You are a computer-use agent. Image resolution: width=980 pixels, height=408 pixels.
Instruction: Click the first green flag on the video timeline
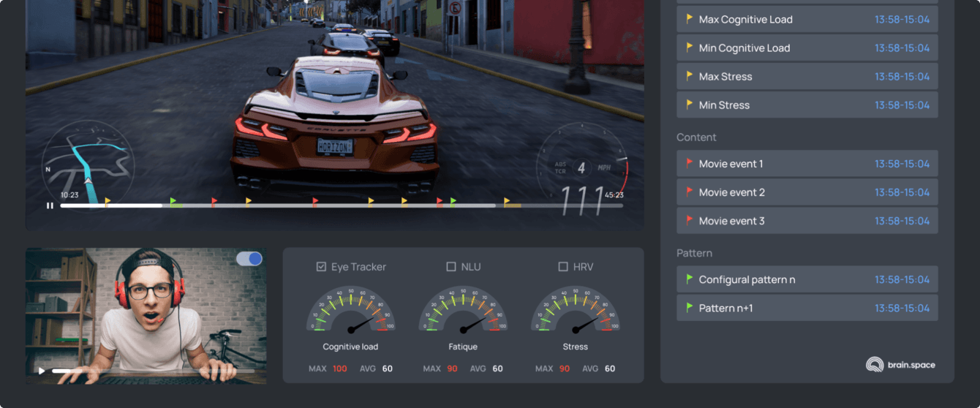[x=173, y=201]
